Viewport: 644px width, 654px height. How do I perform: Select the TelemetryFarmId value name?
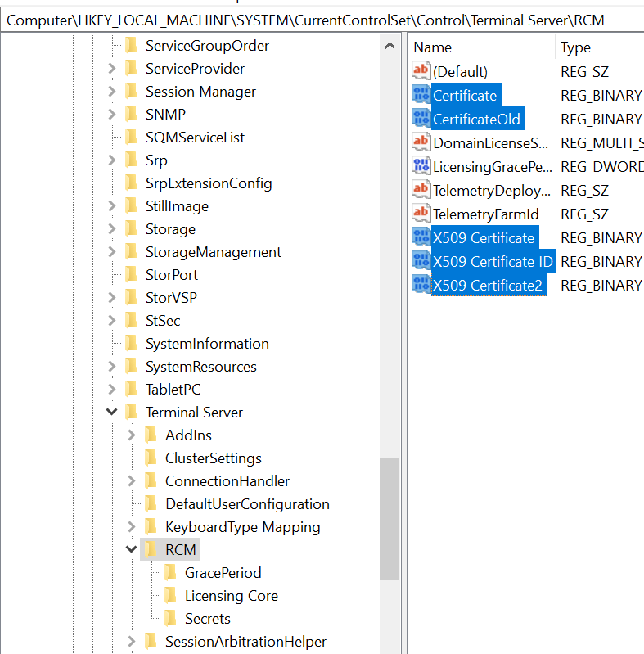coord(485,214)
